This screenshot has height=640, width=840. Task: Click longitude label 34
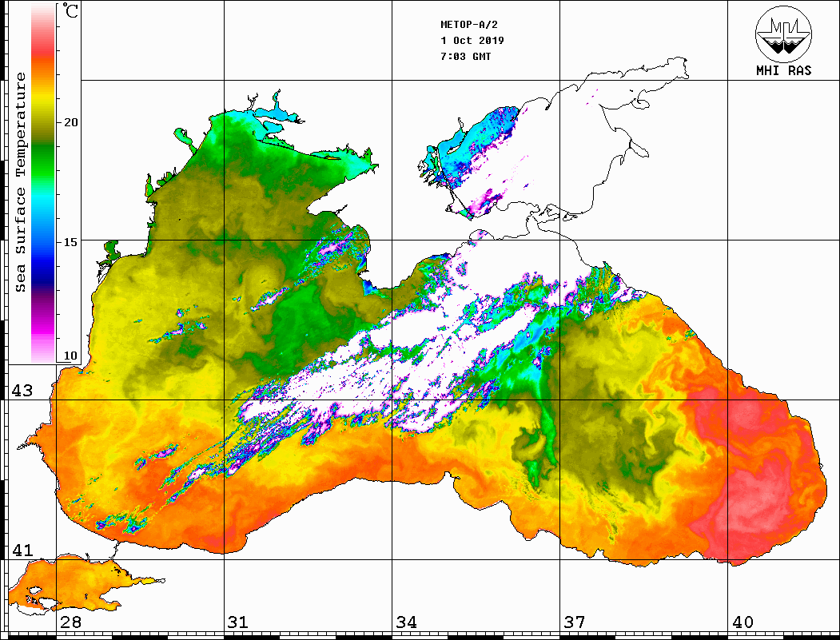click(x=406, y=622)
